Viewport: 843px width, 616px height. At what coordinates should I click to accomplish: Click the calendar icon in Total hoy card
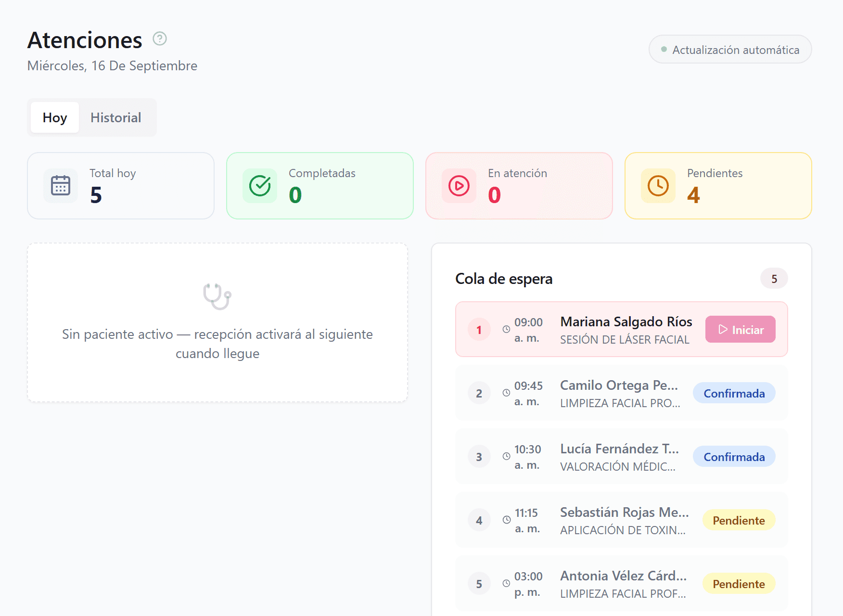point(61,186)
